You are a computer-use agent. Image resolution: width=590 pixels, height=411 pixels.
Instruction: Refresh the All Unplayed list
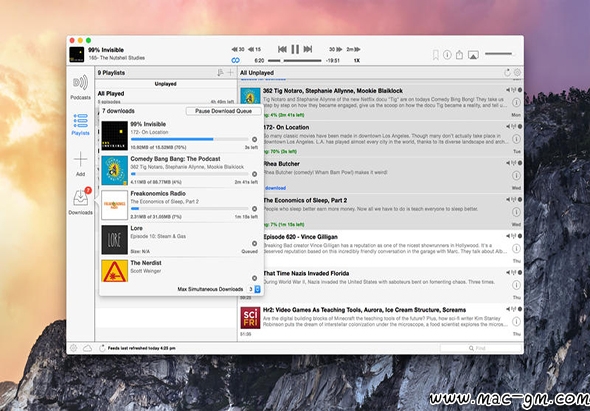507,73
